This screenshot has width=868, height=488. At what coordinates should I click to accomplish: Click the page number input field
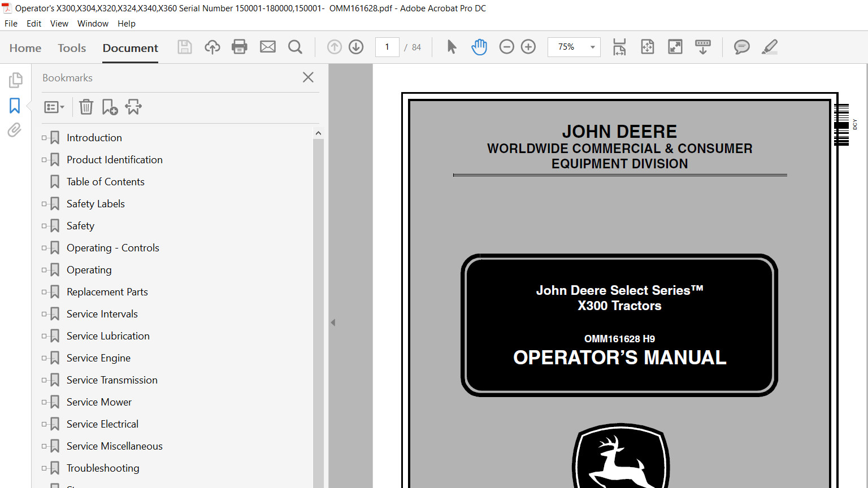pyautogui.click(x=387, y=47)
